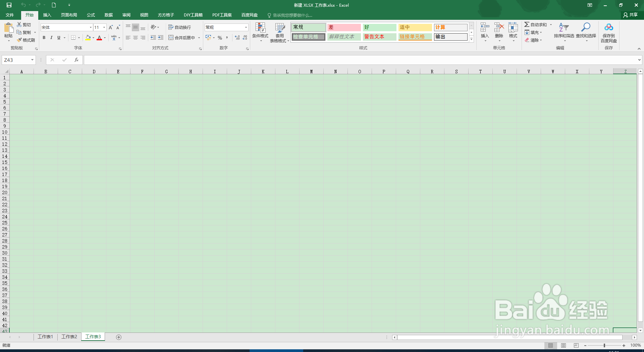
Task: Click the 填充 Fill button
Action: tap(533, 32)
